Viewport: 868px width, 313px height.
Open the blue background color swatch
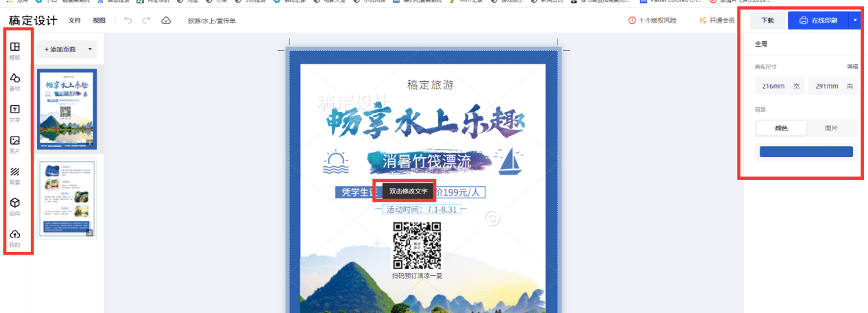point(806,152)
